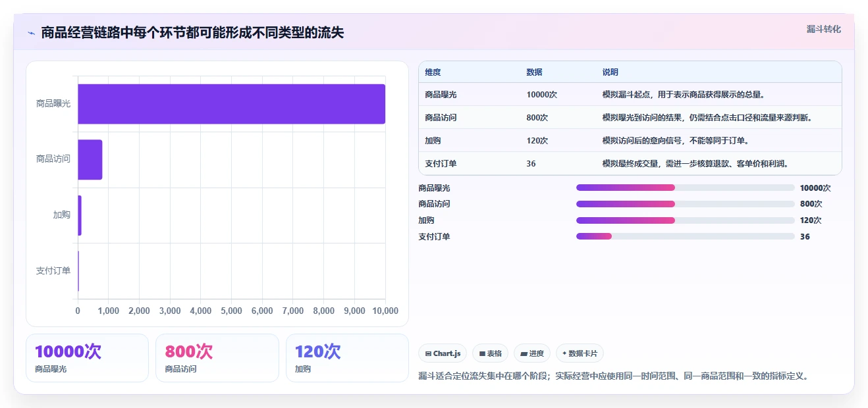Select the Chart.js tag chip
This screenshot has height=408, width=868.
(443, 353)
